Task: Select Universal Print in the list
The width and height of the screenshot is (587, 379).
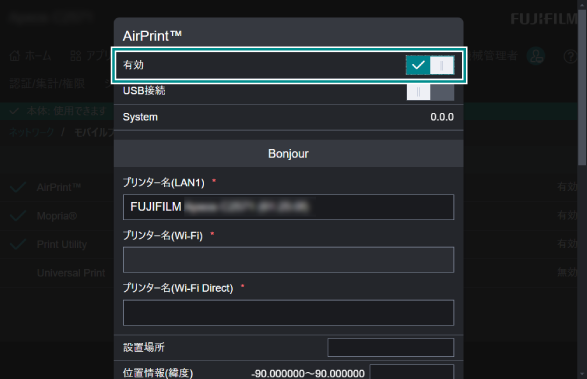Action: (x=71, y=273)
